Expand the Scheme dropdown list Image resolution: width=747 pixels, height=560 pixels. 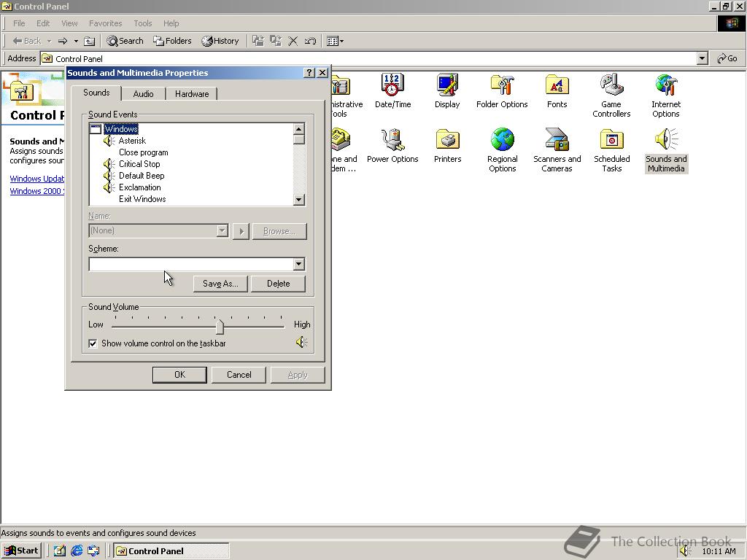coord(298,264)
